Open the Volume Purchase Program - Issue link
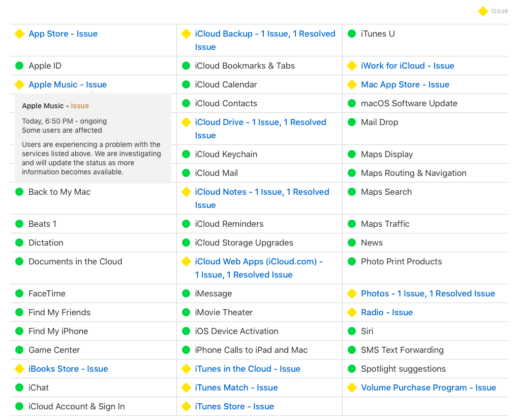 428,388
